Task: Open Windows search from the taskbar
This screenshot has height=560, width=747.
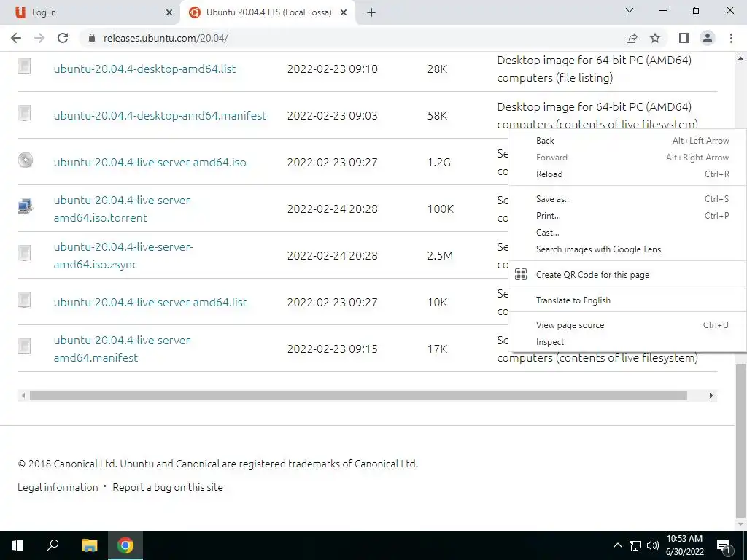Action: click(x=53, y=545)
